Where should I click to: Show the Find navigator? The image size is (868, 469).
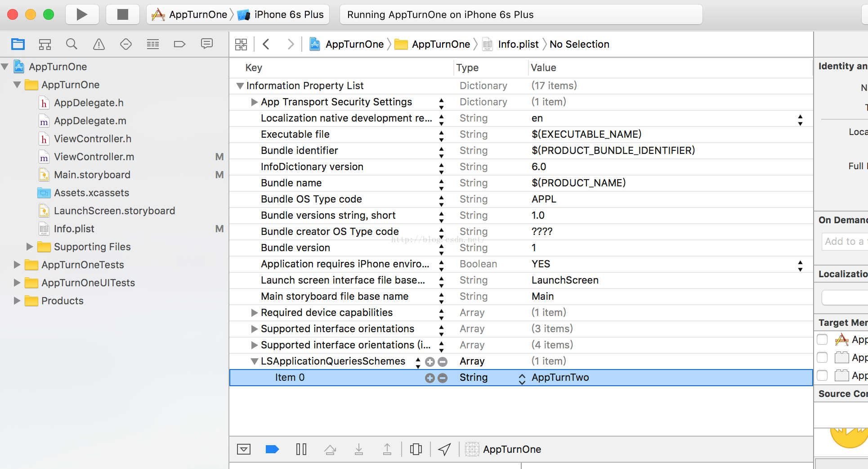tap(72, 44)
